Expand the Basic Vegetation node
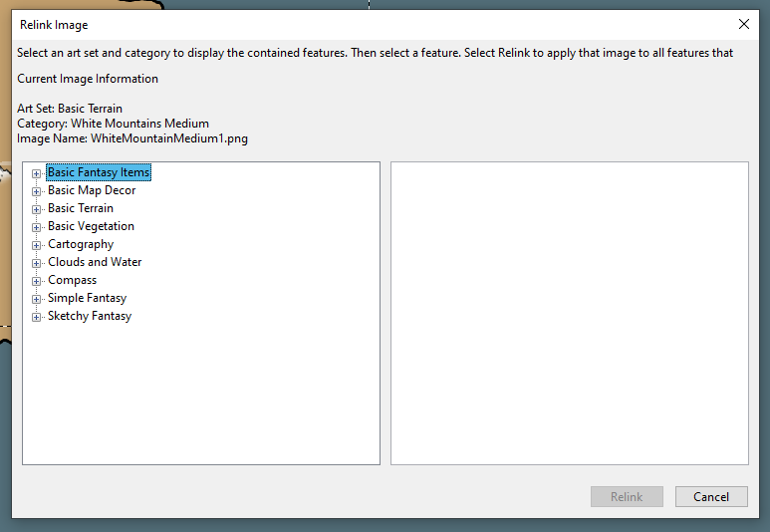 pos(37,227)
